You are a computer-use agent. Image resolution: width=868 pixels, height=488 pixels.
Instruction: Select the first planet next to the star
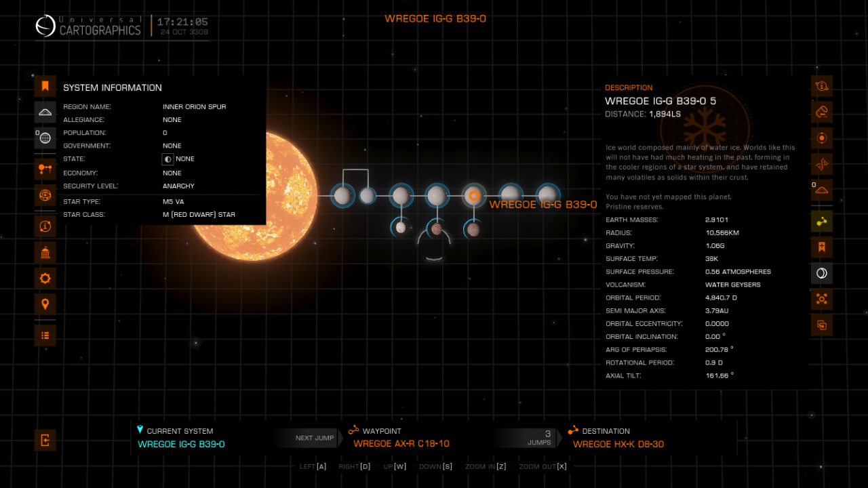point(342,197)
